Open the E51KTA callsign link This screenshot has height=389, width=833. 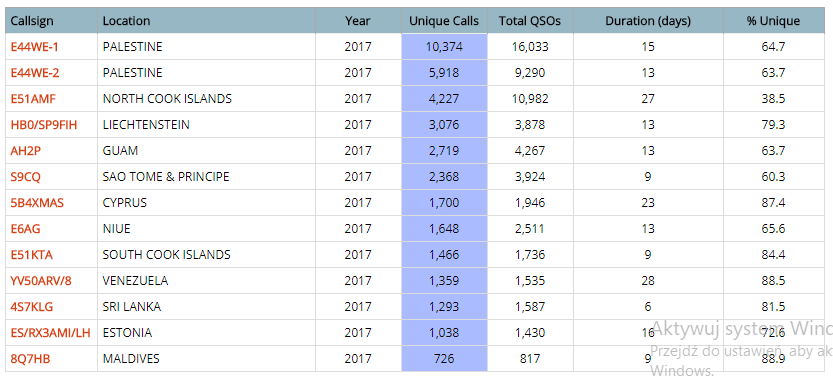pos(32,255)
